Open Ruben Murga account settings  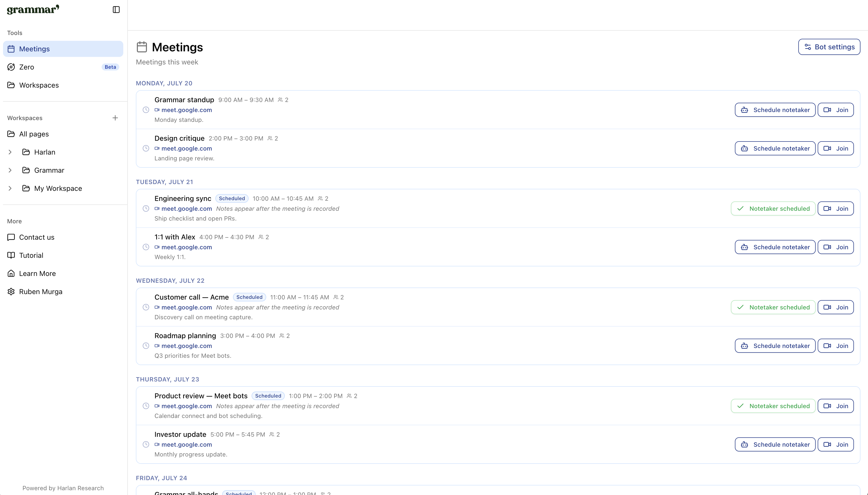[63, 292]
